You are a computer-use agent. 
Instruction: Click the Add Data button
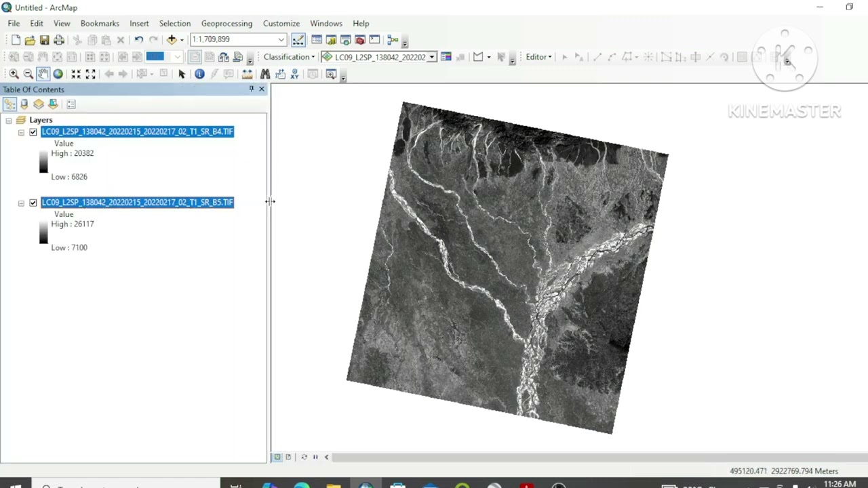[172, 40]
